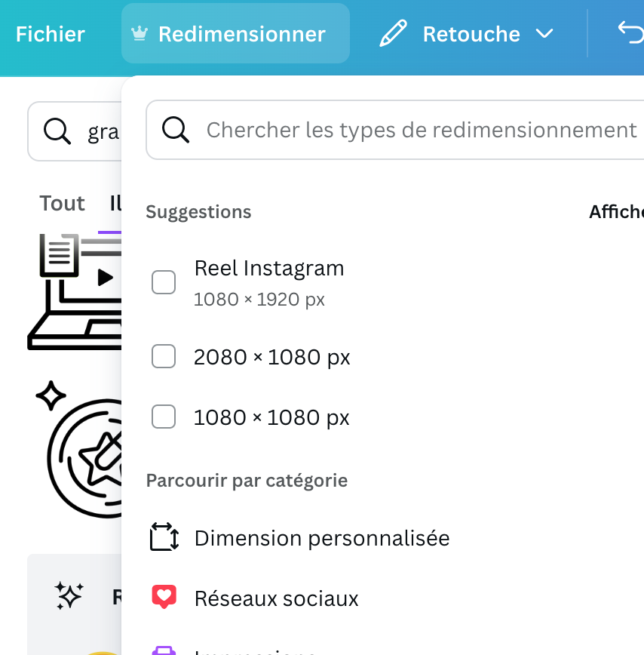Click the magnifier in the elements search field
This screenshot has height=655, width=644.
pyautogui.click(x=57, y=131)
